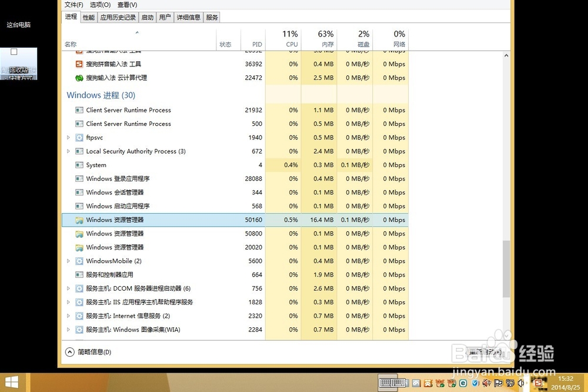Expand the ftpsvc process group
The image size is (588, 392).
point(68,138)
